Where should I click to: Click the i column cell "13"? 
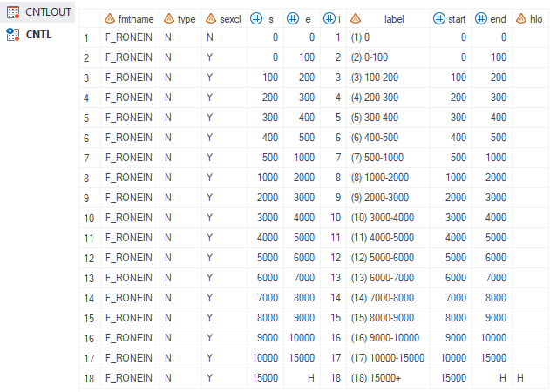click(x=336, y=277)
